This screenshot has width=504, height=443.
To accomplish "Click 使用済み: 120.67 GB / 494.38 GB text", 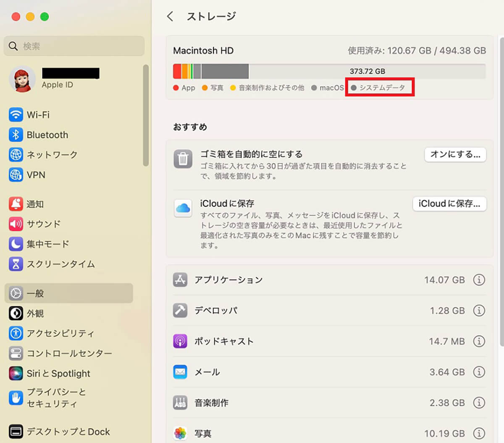I will tap(417, 50).
